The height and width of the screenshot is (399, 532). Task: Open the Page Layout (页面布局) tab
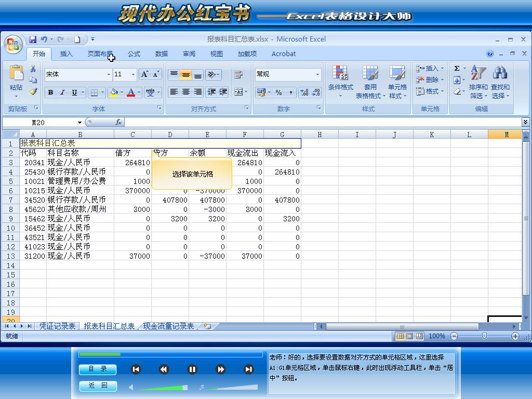100,54
